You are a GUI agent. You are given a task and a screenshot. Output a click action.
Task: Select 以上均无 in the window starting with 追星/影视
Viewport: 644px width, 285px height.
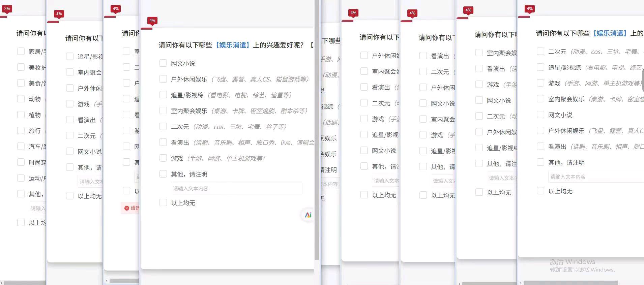pos(70,196)
